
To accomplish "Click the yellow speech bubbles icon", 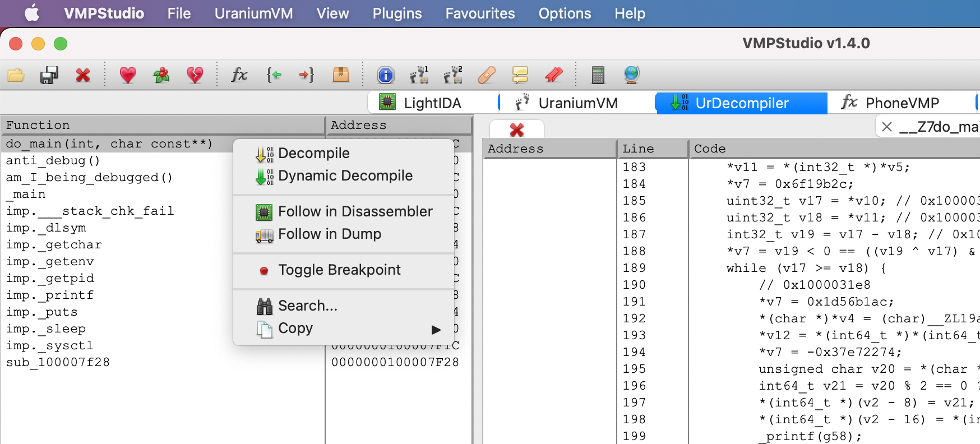I will tap(520, 75).
